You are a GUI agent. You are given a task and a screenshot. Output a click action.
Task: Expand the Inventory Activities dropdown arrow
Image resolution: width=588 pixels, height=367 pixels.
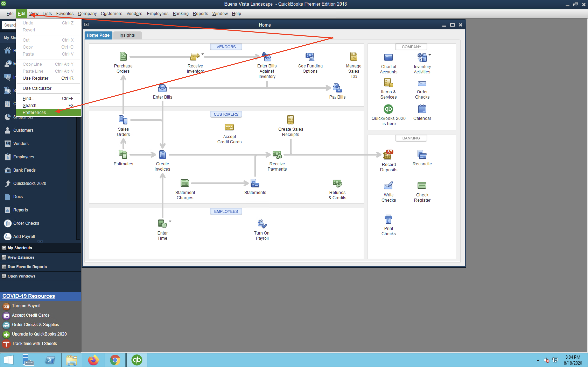click(430, 55)
